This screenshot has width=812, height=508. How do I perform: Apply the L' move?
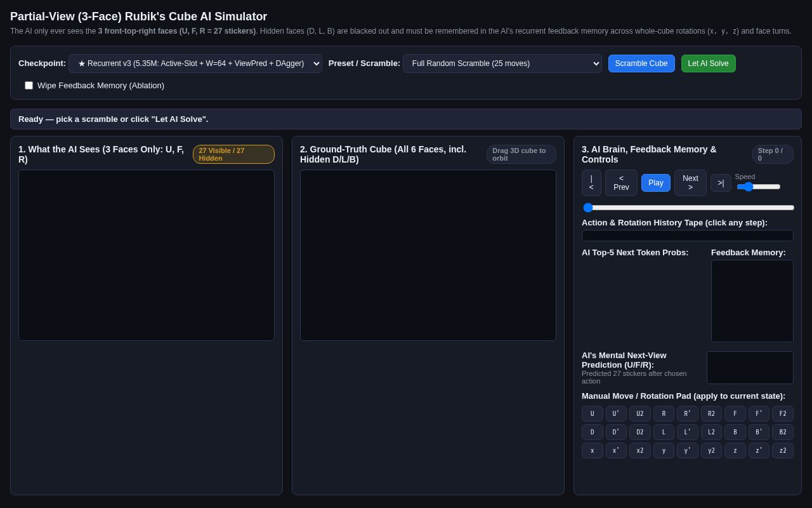click(x=688, y=432)
